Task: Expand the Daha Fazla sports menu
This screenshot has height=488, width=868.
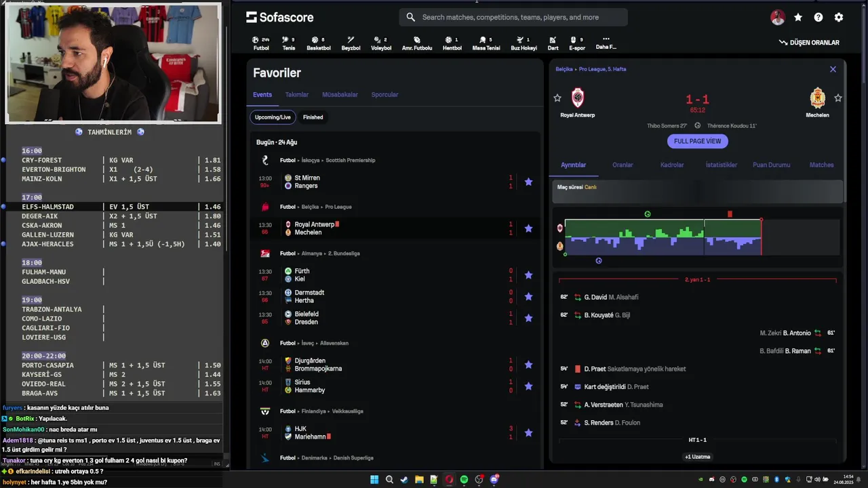Action: (606, 43)
